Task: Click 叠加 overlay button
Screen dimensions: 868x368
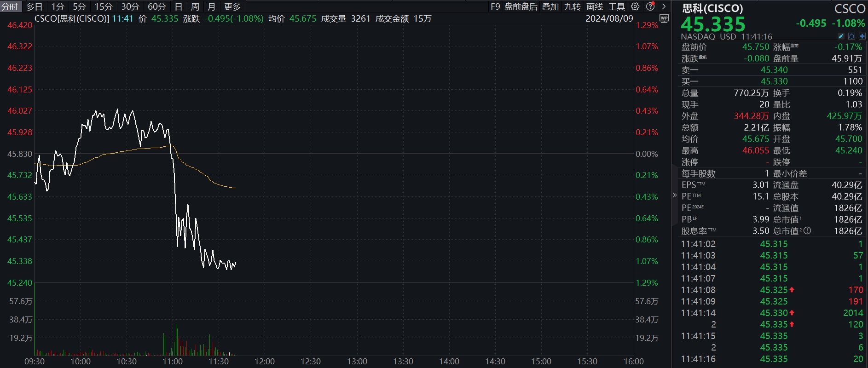Action: pyautogui.click(x=550, y=6)
